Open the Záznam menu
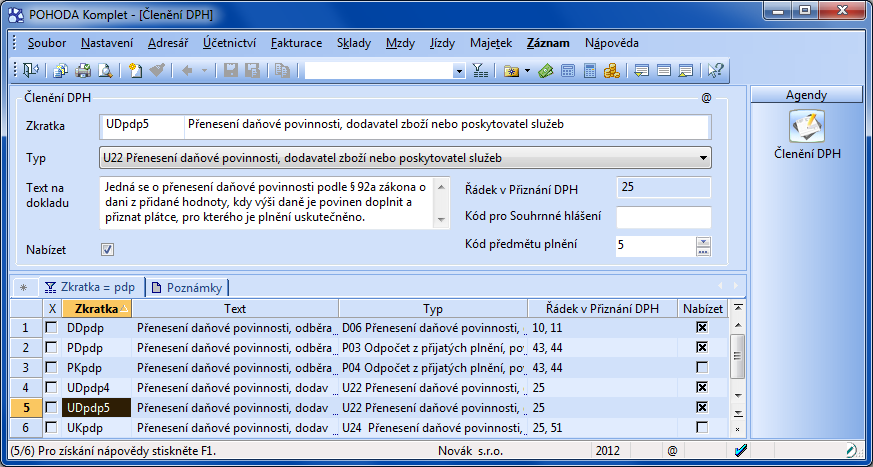Image resolution: width=873 pixels, height=467 pixels. [x=548, y=43]
